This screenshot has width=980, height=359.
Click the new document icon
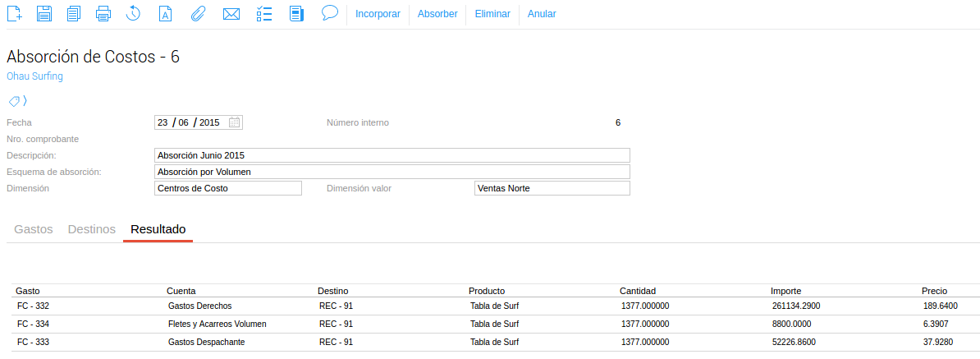(15, 13)
